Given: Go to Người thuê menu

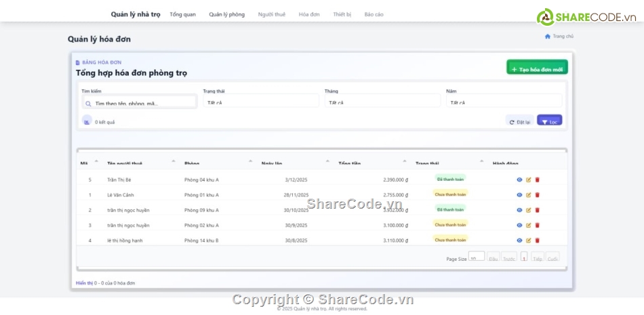Looking at the screenshot, I should tap(271, 14).
